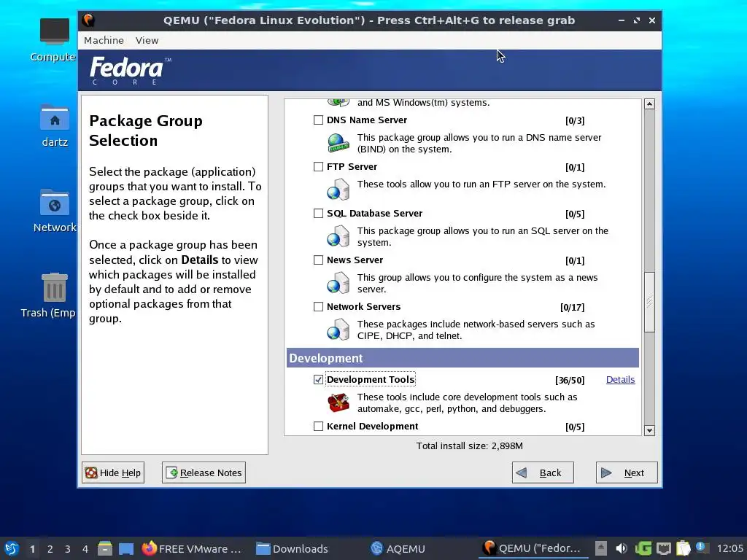
Task: Switch to the Firefox FREE VMware taskbar window
Action: point(192,548)
